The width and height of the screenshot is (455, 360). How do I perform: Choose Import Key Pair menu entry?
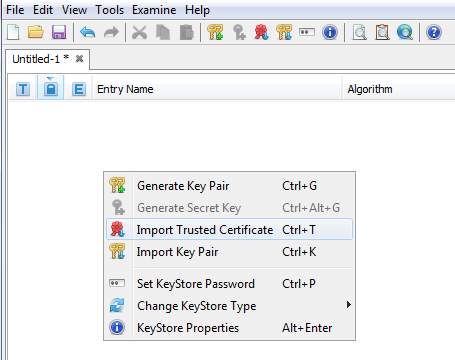tap(229, 252)
